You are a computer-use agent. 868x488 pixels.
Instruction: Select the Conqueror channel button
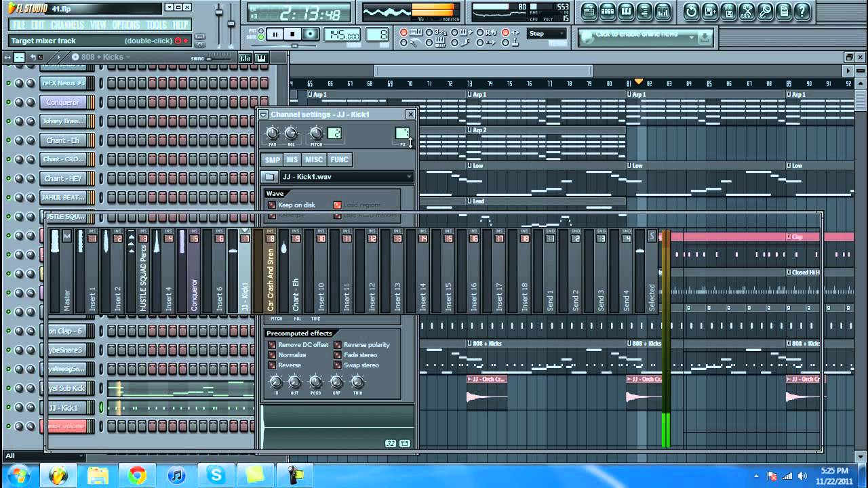pyautogui.click(x=63, y=102)
